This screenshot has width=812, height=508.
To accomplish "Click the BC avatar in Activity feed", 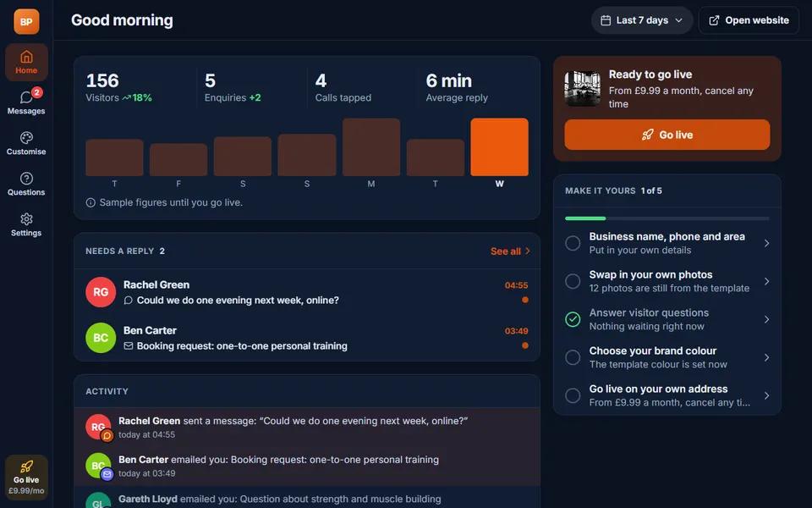I will tap(98, 466).
